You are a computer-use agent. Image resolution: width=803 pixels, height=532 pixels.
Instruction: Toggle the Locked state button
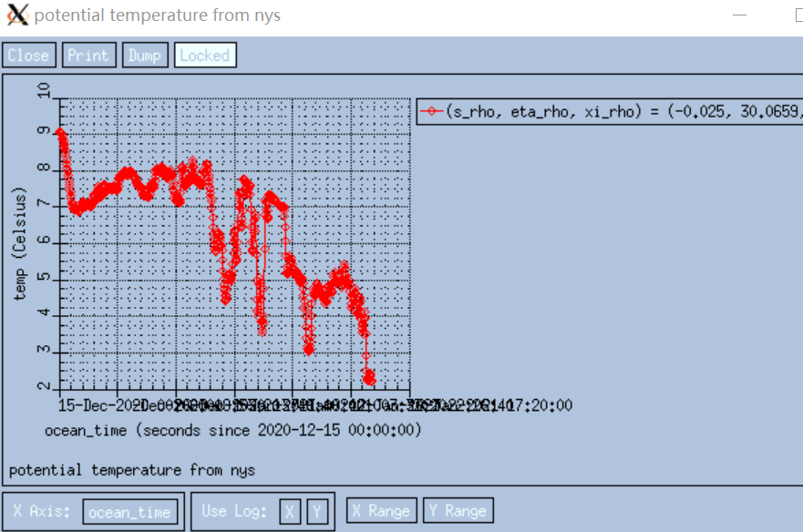pyautogui.click(x=204, y=56)
